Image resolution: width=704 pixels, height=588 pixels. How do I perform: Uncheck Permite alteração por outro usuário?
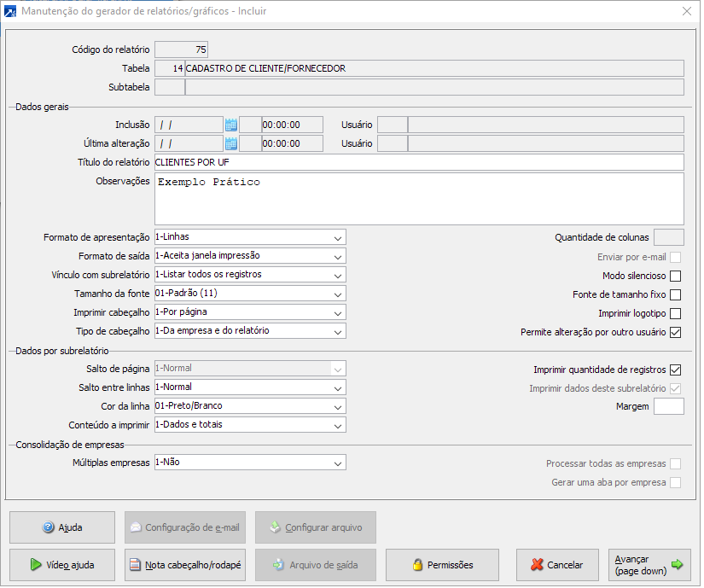675,332
